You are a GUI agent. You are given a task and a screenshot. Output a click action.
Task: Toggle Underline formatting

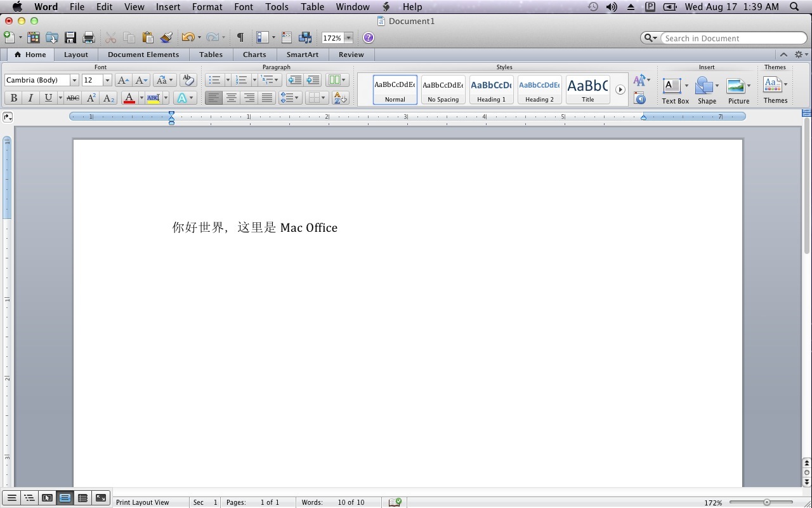click(x=48, y=98)
